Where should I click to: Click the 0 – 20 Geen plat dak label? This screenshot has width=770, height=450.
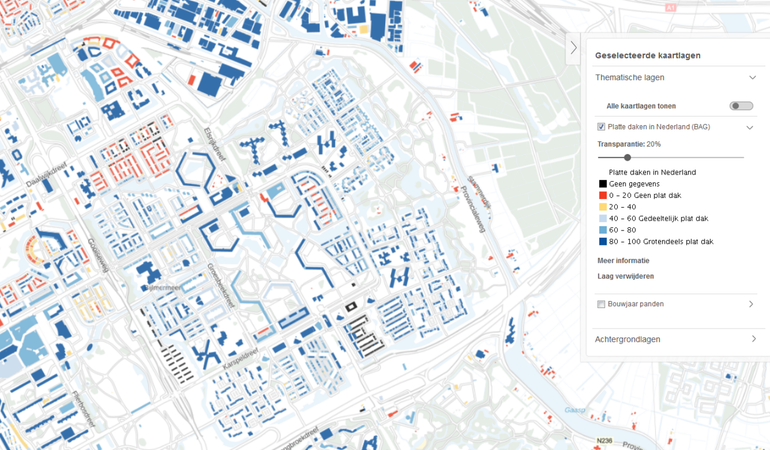(x=645, y=195)
